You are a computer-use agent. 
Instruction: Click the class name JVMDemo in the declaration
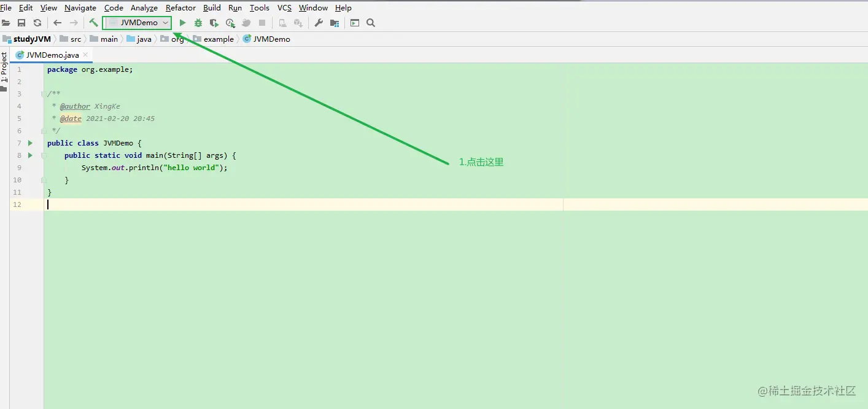(x=118, y=143)
